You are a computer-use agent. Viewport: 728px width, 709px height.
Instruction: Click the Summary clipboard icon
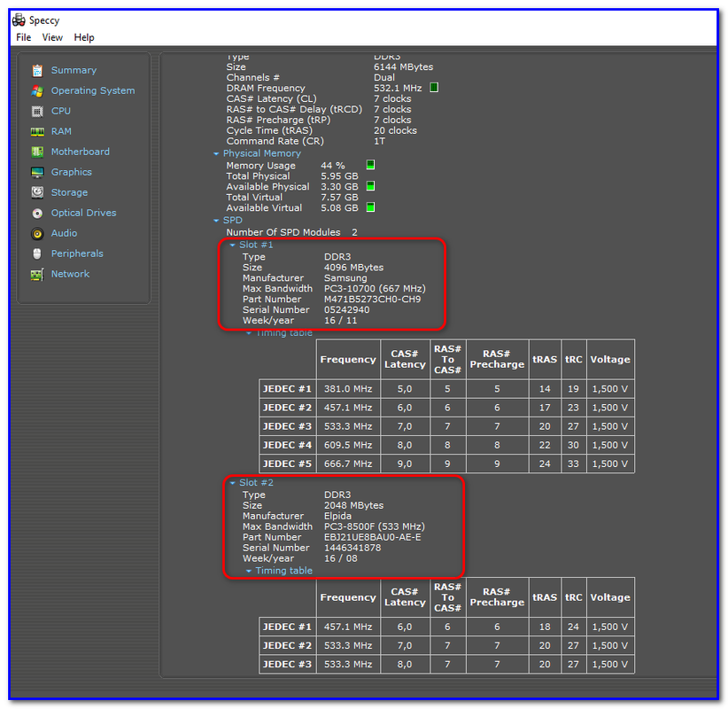[37, 71]
